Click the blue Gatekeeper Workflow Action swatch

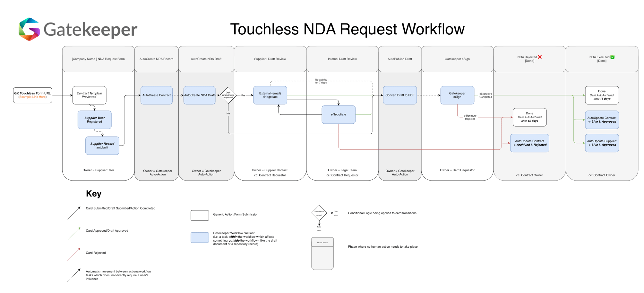200,237
